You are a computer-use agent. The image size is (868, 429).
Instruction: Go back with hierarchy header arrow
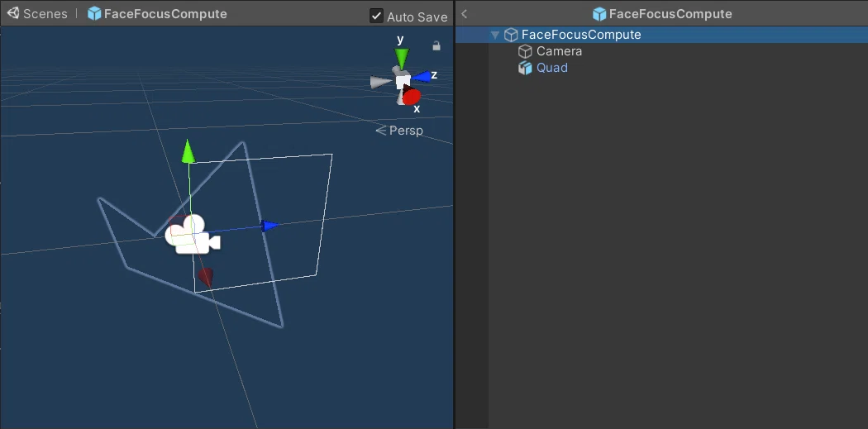point(464,14)
